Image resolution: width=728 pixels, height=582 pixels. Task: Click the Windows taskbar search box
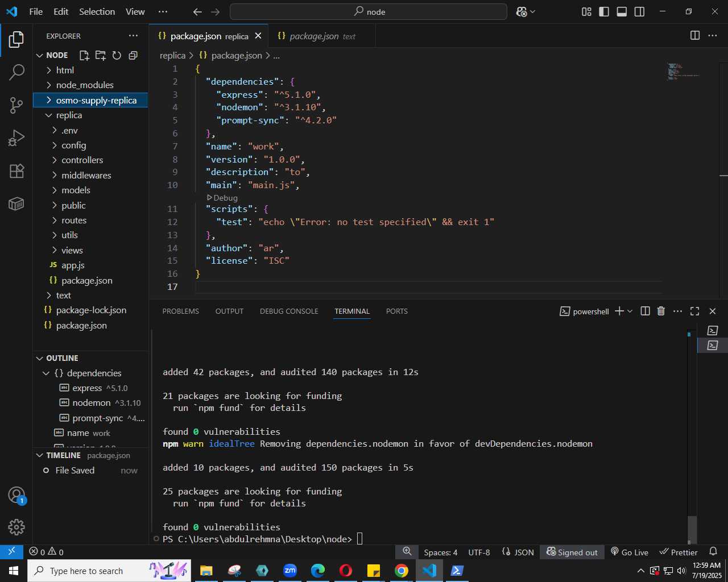(109, 571)
